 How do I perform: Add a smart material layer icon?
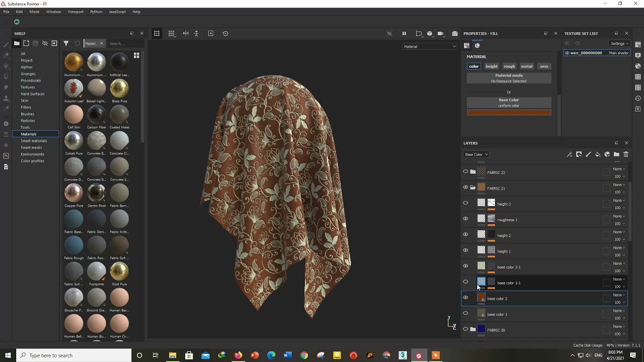point(607,154)
